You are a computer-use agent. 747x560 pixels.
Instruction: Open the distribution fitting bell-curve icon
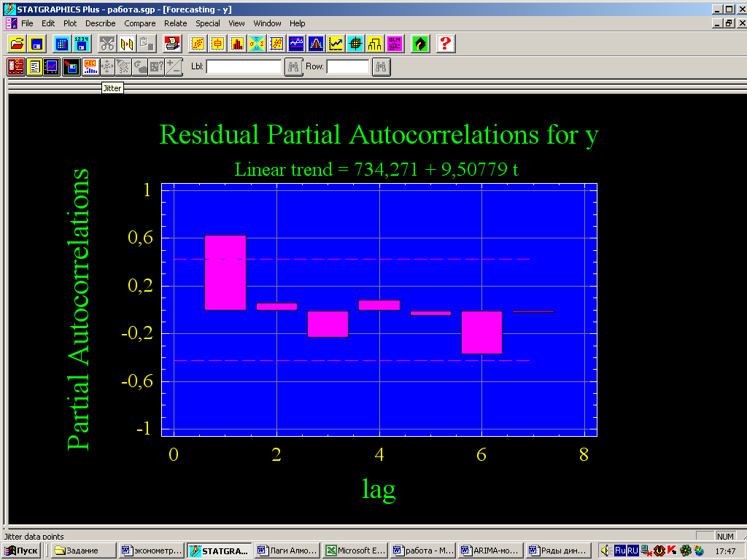pyautogui.click(x=316, y=44)
